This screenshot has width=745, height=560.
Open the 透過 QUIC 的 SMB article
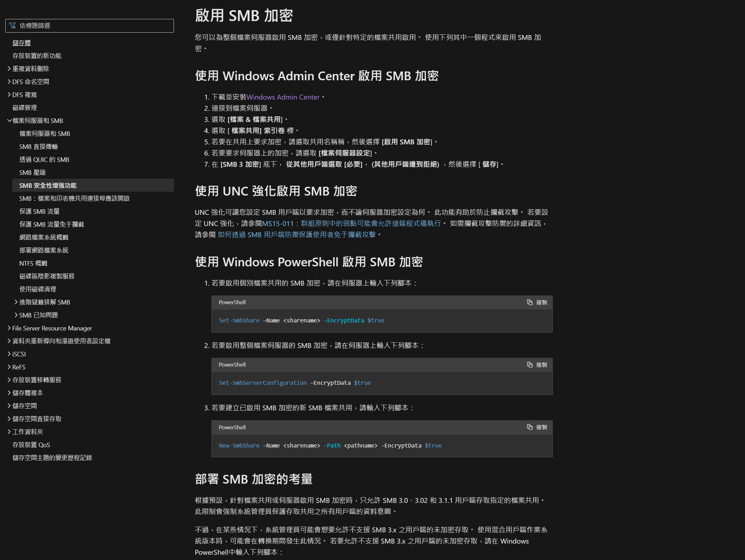point(44,159)
